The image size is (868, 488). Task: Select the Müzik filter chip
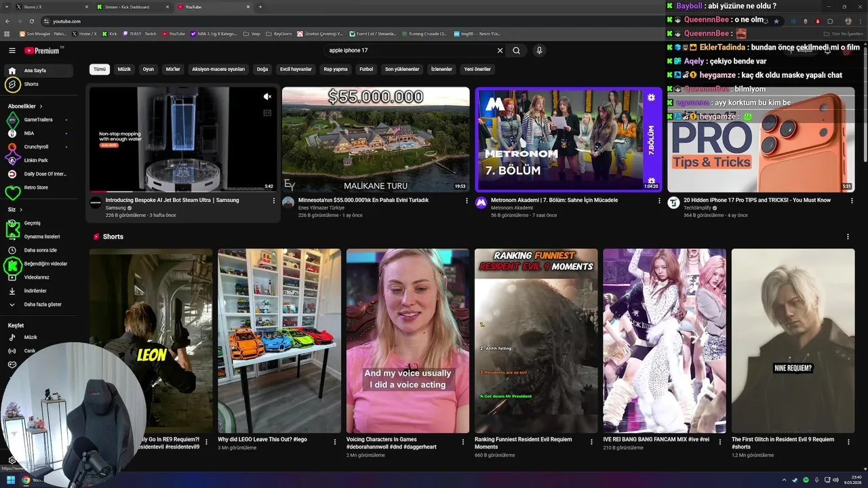[124, 69]
